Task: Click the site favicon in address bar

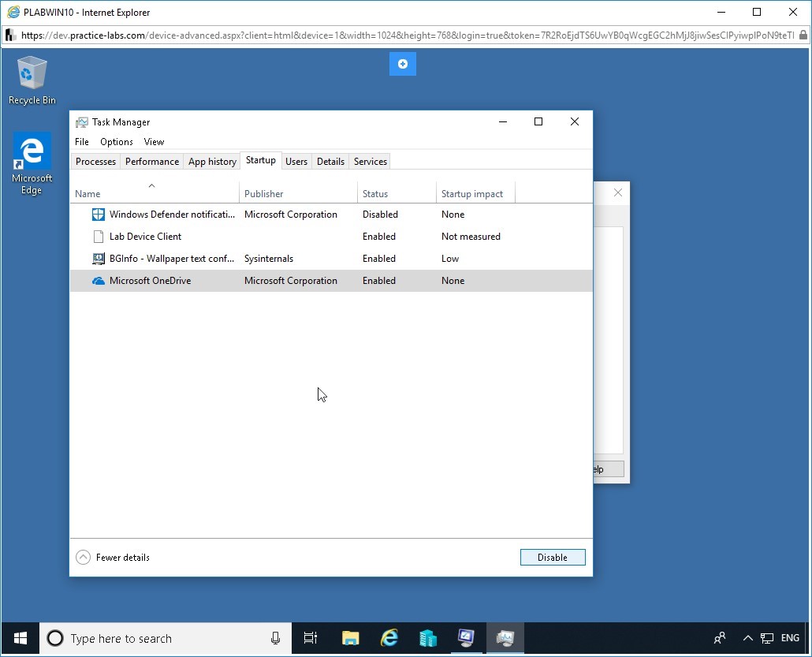Action: click(x=10, y=35)
